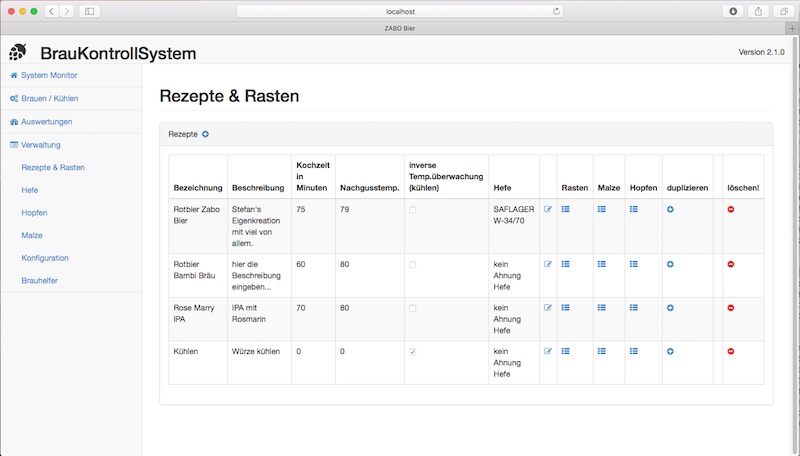Screen dimensions: 800x456
Task: Edit the Rose Marry IPA recipe
Action: point(548,308)
